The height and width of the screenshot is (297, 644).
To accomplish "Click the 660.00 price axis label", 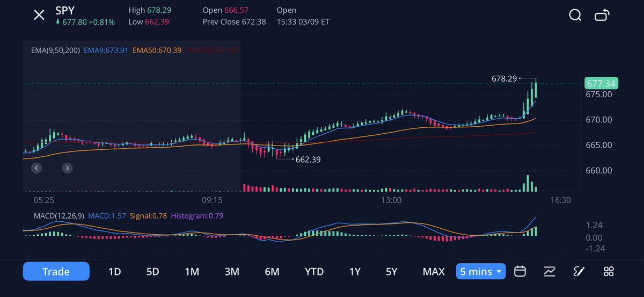I will click(599, 171).
